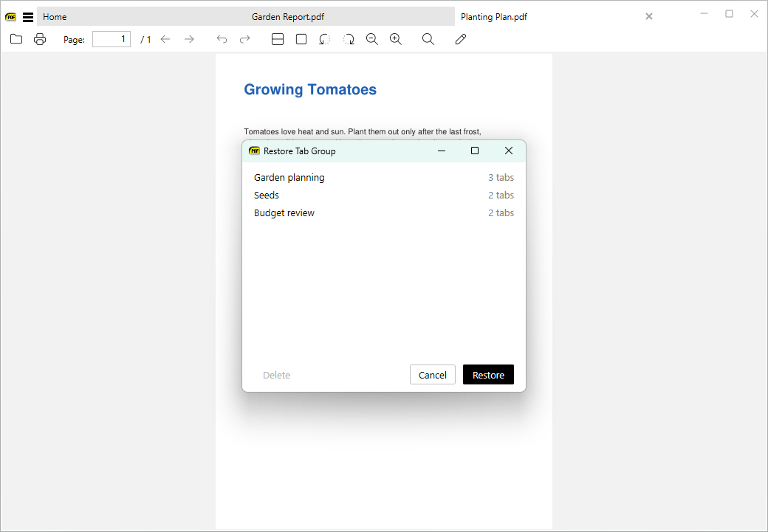Image resolution: width=768 pixels, height=532 pixels.
Task: Select the Seeds tab group
Action: pos(384,196)
